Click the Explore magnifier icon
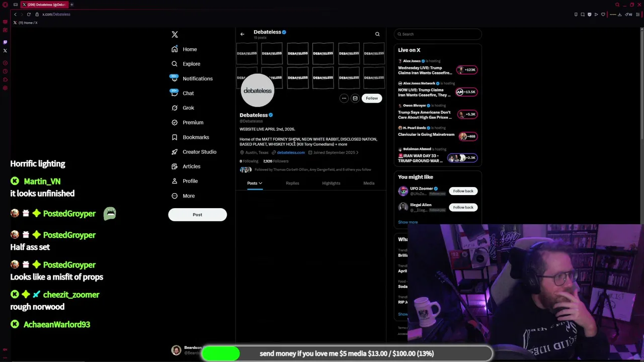The height and width of the screenshot is (362, 644). pyautogui.click(x=175, y=64)
